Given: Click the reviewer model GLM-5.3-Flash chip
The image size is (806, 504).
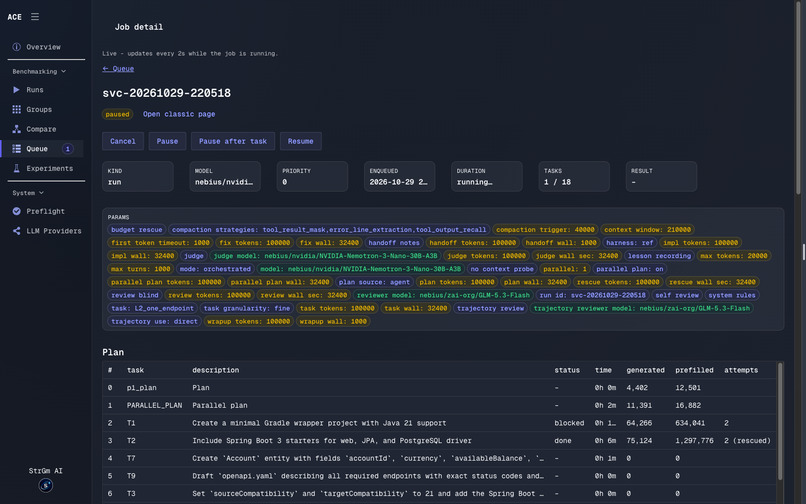Looking at the screenshot, I should click(x=443, y=295).
